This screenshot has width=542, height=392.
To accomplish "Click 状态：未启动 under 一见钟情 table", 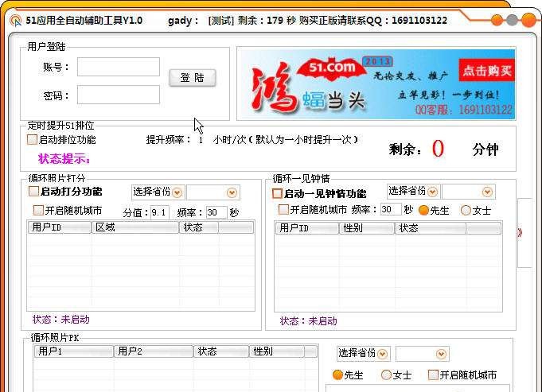I will pyautogui.click(x=308, y=321).
